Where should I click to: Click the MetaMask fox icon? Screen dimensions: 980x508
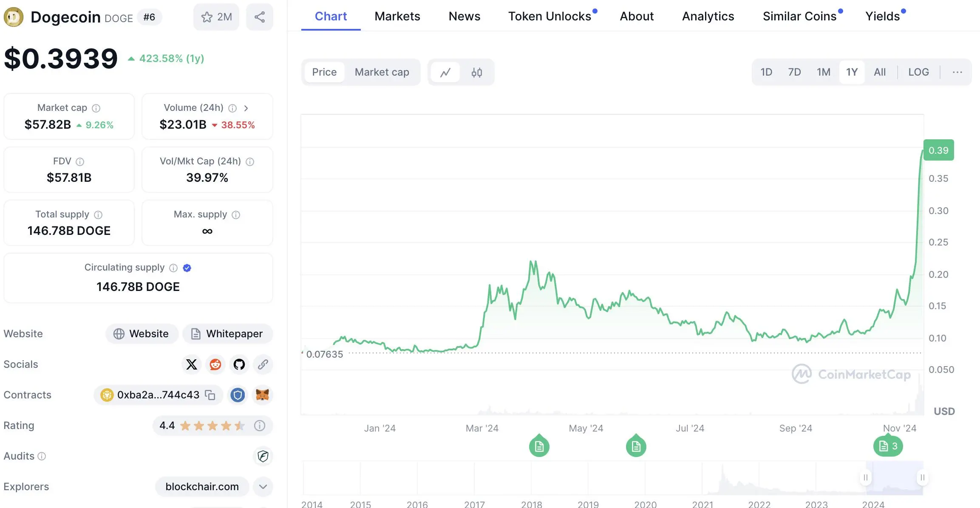(x=262, y=395)
